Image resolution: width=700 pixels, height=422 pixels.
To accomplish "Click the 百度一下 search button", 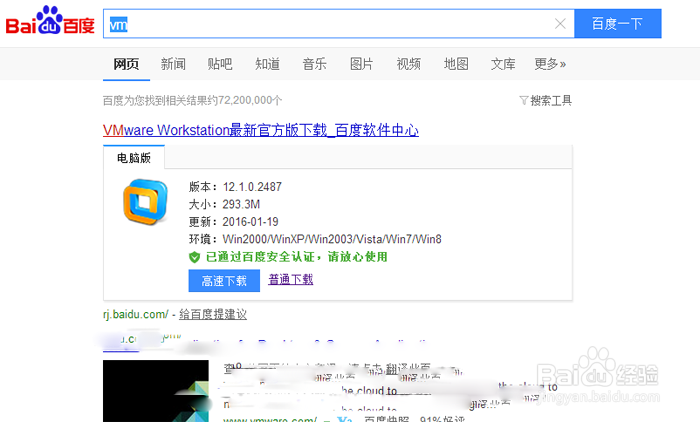I will 617,23.
